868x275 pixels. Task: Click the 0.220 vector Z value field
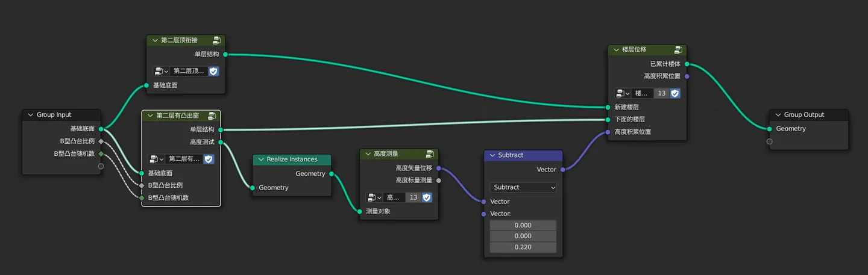click(523, 247)
